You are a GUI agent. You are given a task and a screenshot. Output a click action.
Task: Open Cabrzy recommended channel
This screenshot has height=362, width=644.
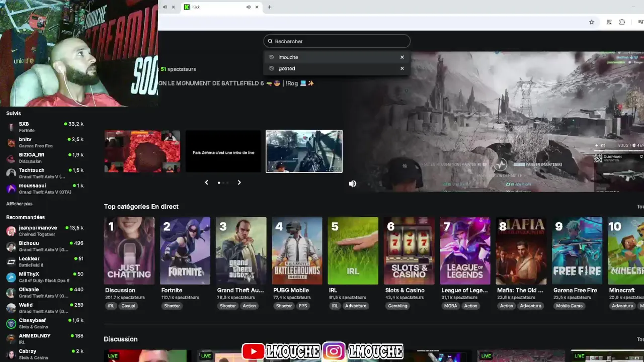(x=45, y=354)
